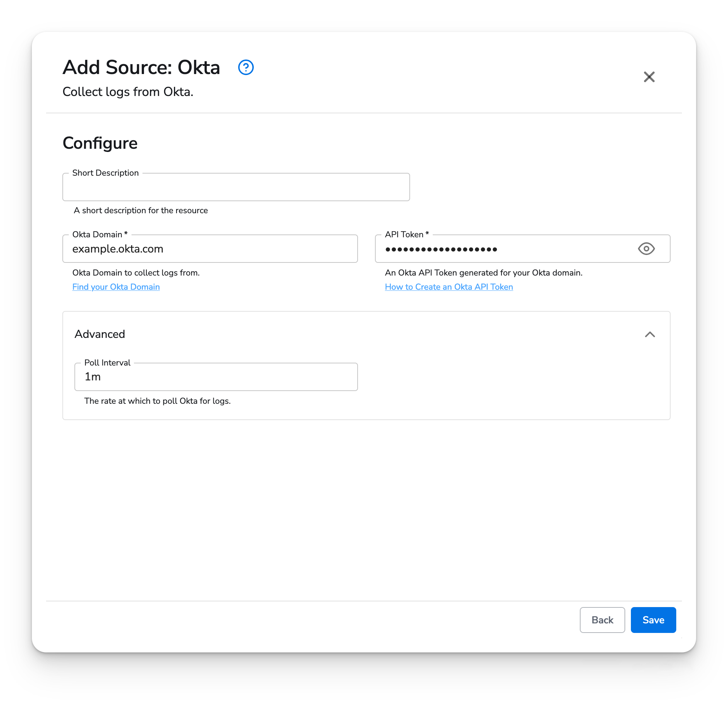
Task: Click the Advanced section header
Action: point(100,334)
